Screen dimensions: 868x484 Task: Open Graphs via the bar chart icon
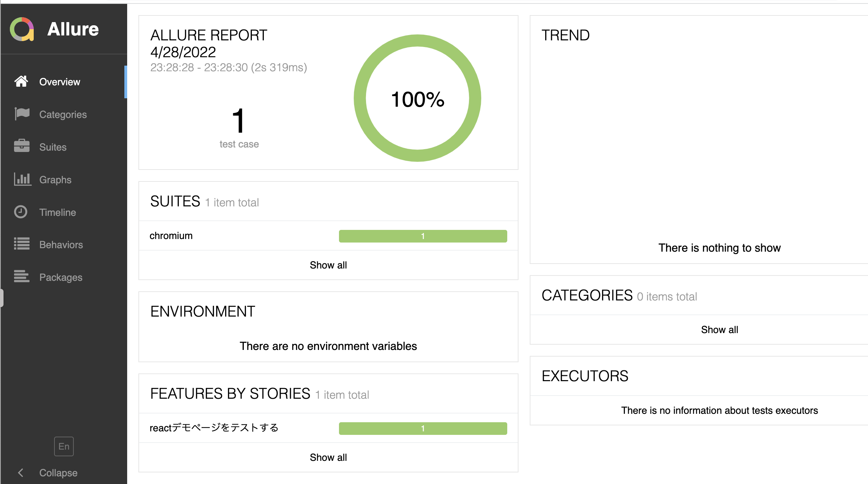point(22,179)
